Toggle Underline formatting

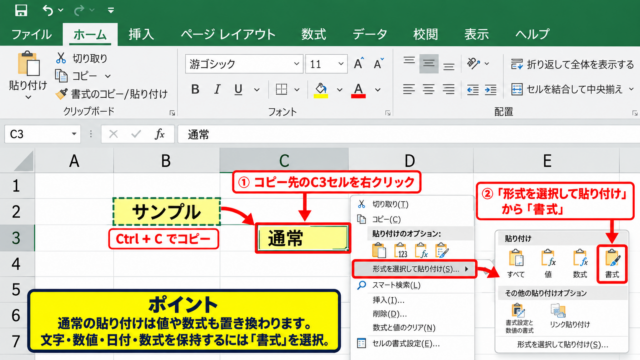[x=238, y=89]
